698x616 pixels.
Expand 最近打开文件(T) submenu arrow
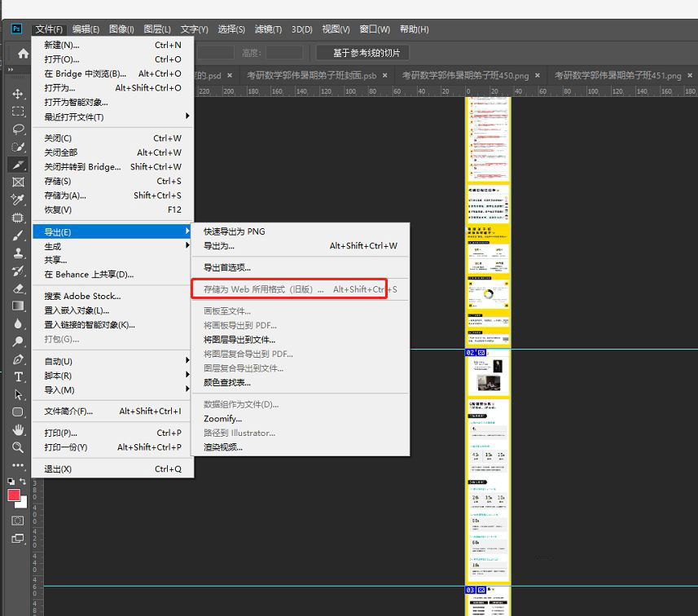(187, 116)
